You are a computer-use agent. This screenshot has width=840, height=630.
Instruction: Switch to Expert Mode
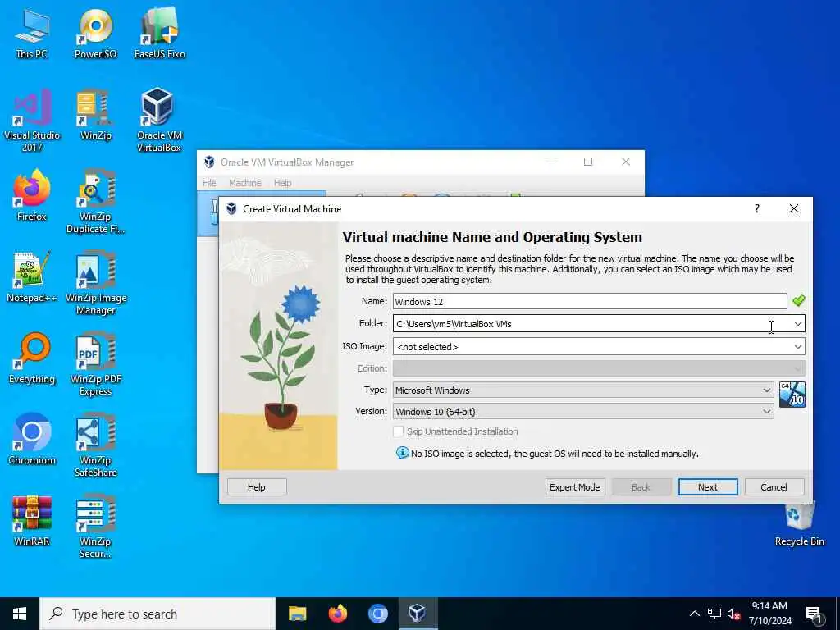click(575, 487)
